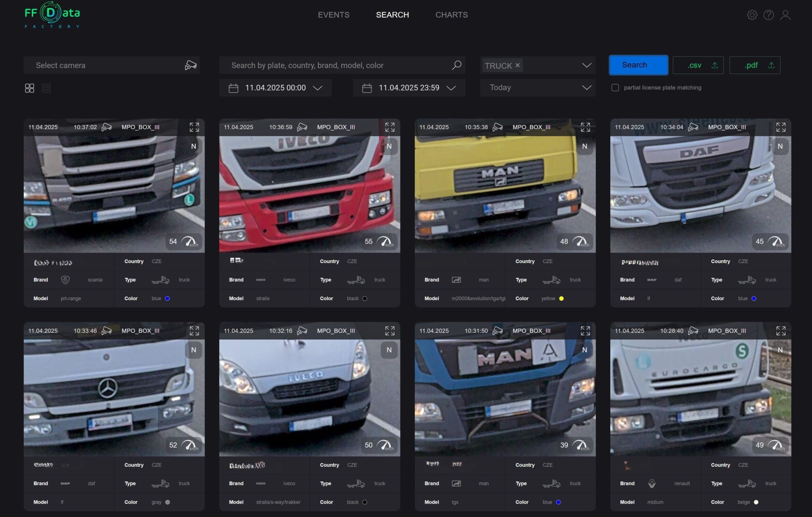Viewport: 812px width, 517px height.
Task: Expand fullscreen icon on 10:34:04 card
Action: tap(781, 127)
